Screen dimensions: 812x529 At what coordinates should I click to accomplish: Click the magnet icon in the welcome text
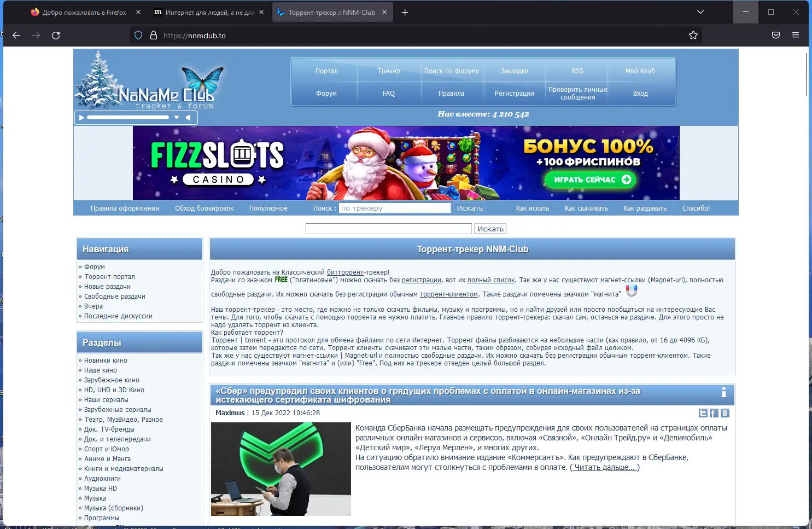click(632, 291)
